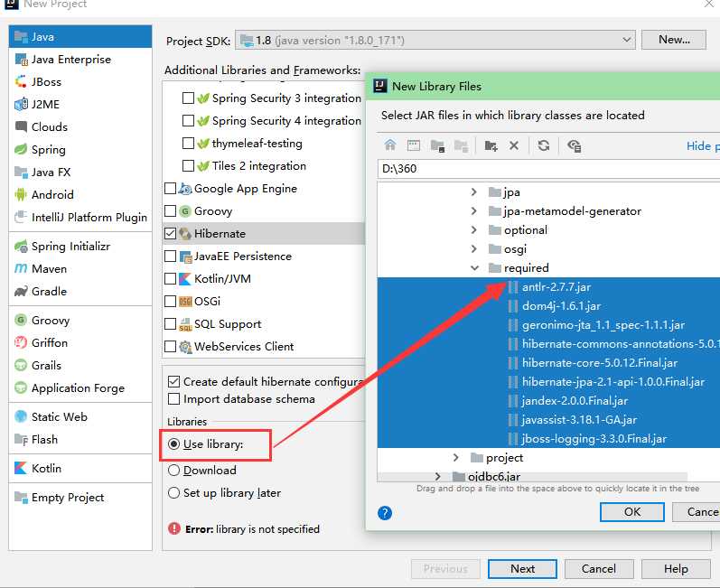Expand the project folder node
The image size is (720, 588).
point(455,457)
